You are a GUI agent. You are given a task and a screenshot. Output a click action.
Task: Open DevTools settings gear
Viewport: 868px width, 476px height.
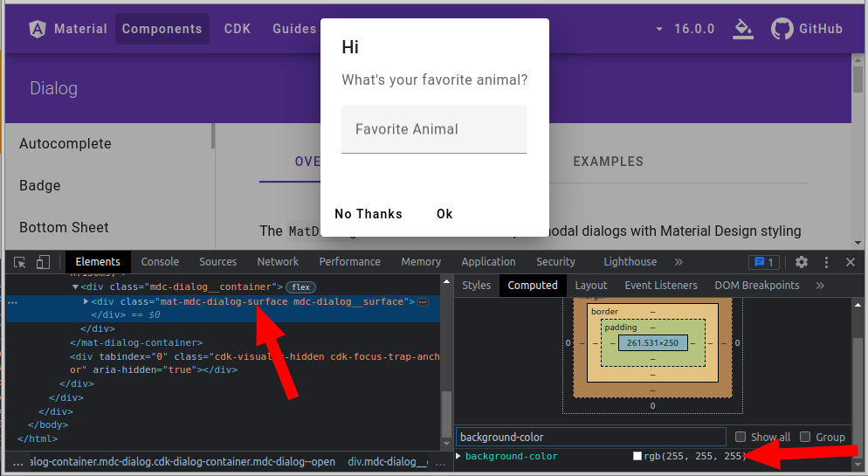tap(802, 262)
